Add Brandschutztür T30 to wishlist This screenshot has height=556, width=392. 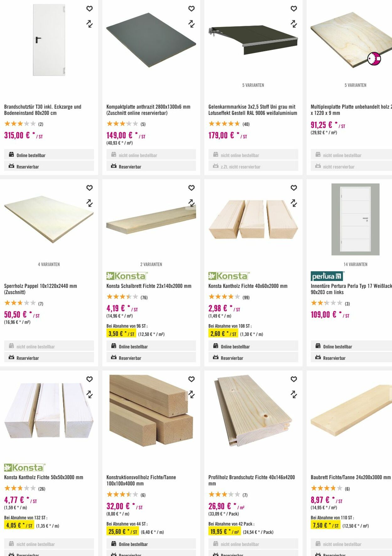89,9
